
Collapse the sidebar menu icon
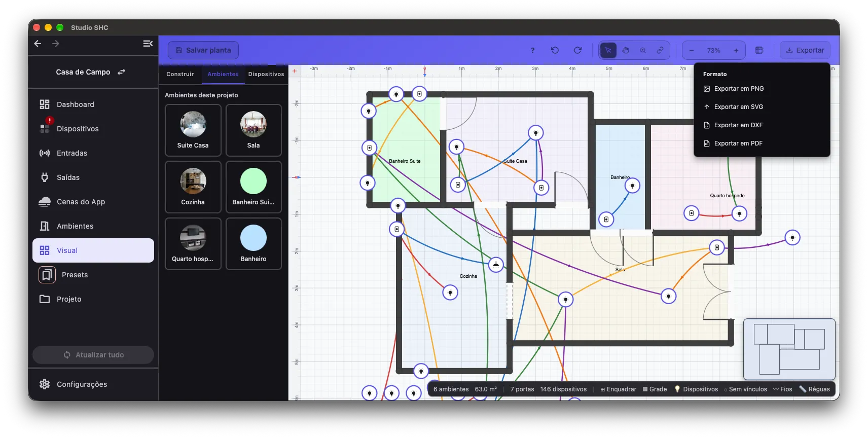[148, 44]
